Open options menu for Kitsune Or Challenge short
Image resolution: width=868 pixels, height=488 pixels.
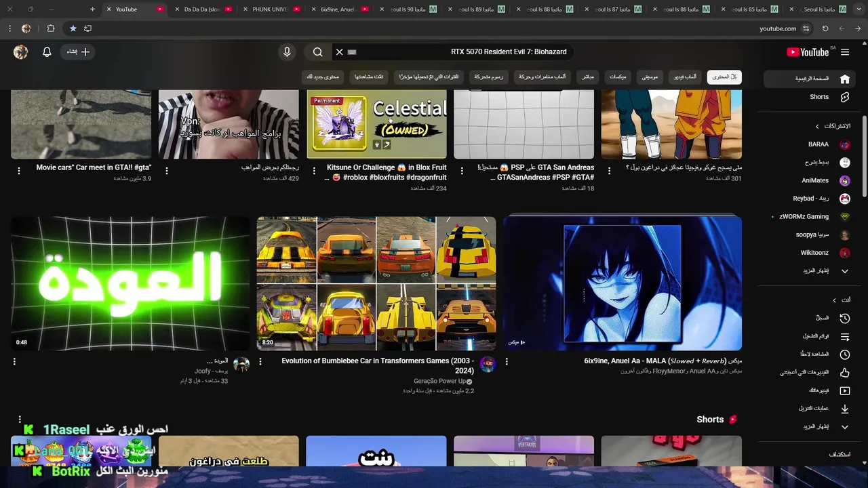pos(314,171)
